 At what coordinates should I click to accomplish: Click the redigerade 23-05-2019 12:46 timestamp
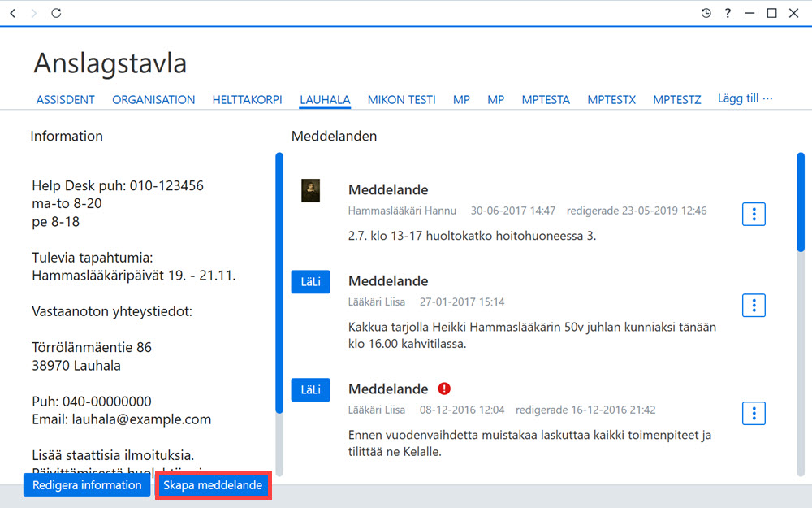pyautogui.click(x=637, y=211)
